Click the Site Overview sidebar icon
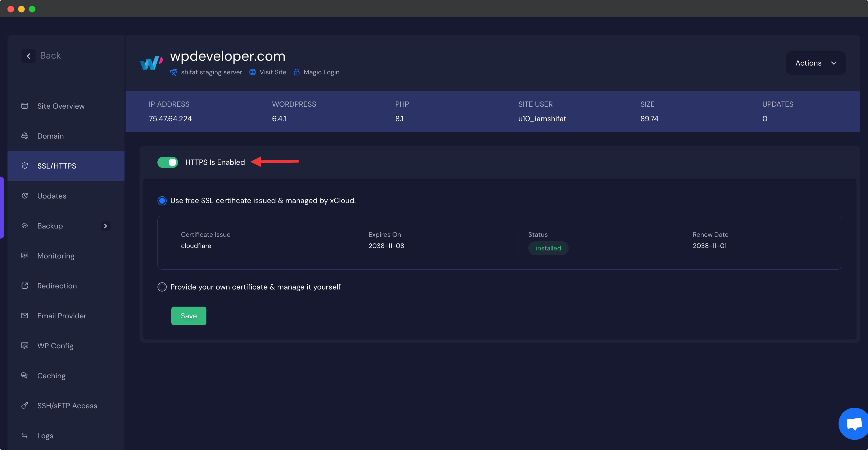The width and height of the screenshot is (868, 450). coord(25,106)
